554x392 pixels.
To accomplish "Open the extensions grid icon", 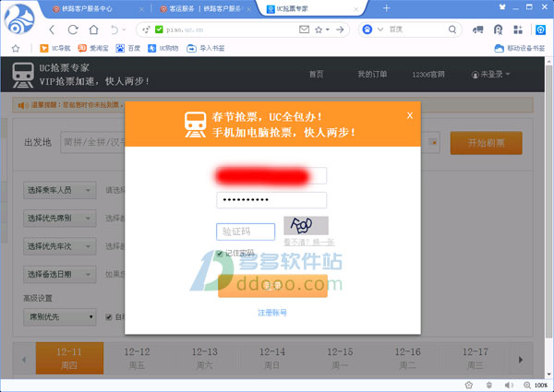I will [x=518, y=30].
